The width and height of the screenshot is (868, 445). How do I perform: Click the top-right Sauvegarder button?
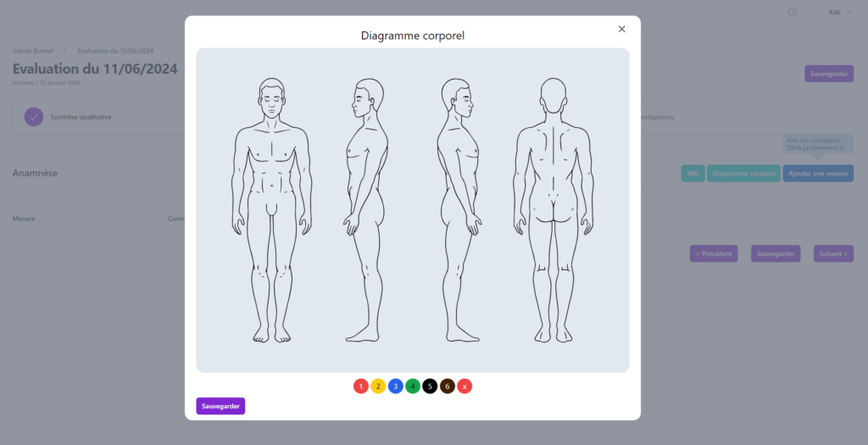coord(829,74)
